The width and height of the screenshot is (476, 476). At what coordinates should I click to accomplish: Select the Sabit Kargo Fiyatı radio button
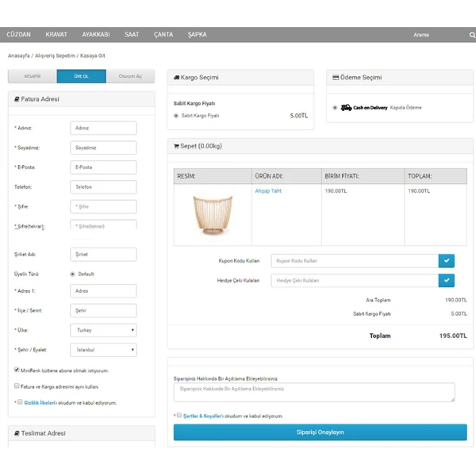[175, 116]
